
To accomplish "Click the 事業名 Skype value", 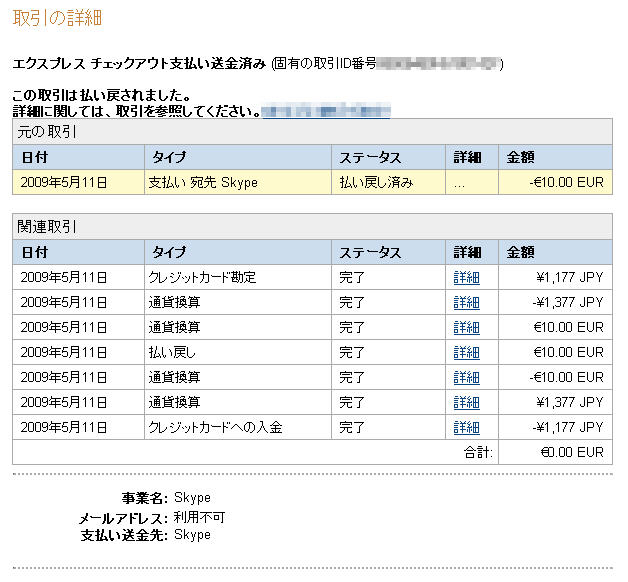I will pyautogui.click(x=192, y=498).
